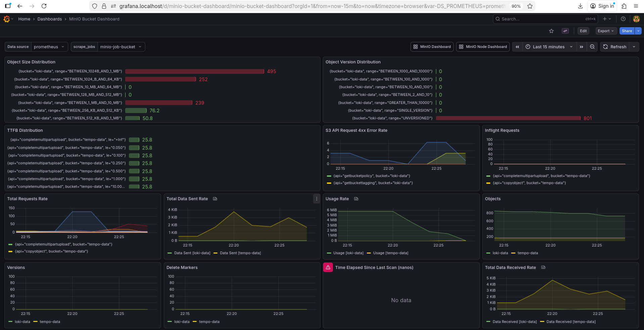
Task: Click the yellow Data Sent [tempo-data] color swatch
Action: point(215,253)
